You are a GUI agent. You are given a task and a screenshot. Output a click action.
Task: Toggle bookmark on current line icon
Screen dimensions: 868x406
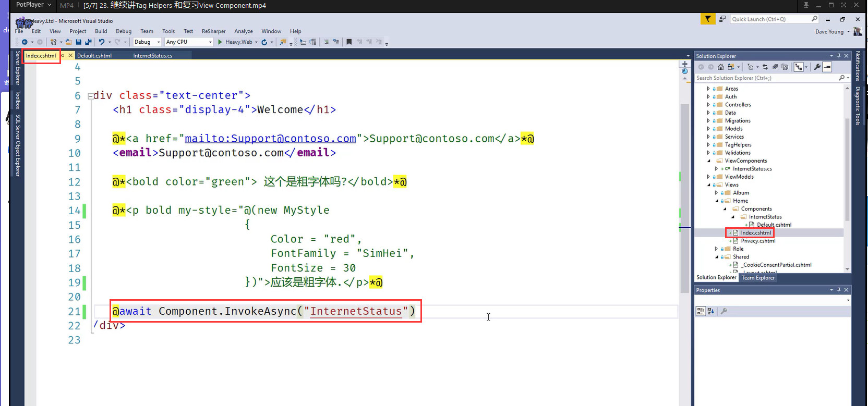tap(349, 42)
